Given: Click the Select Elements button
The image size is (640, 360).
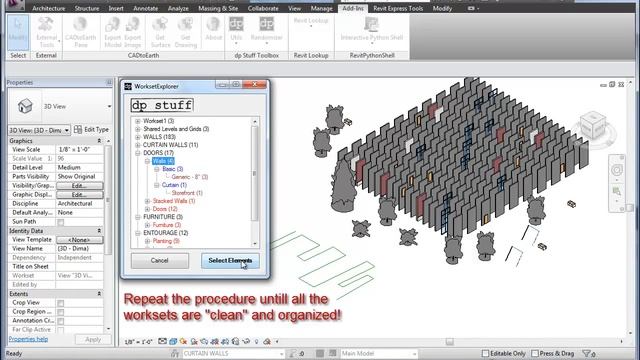Looking at the screenshot, I should click(230, 260).
